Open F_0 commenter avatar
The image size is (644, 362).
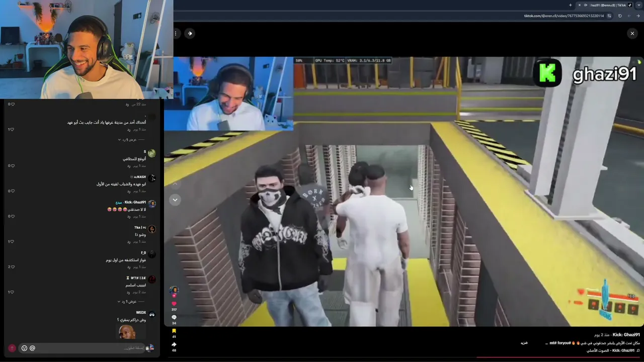pos(152,254)
